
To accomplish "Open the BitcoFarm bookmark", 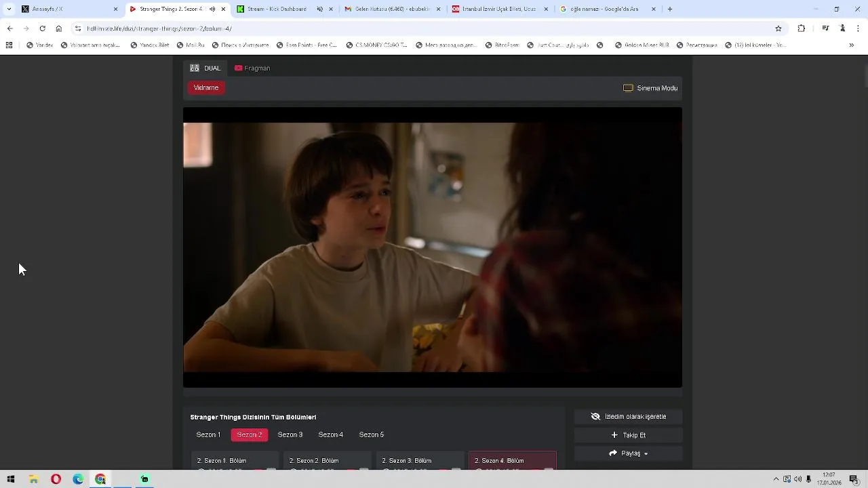I will click(x=502, y=45).
